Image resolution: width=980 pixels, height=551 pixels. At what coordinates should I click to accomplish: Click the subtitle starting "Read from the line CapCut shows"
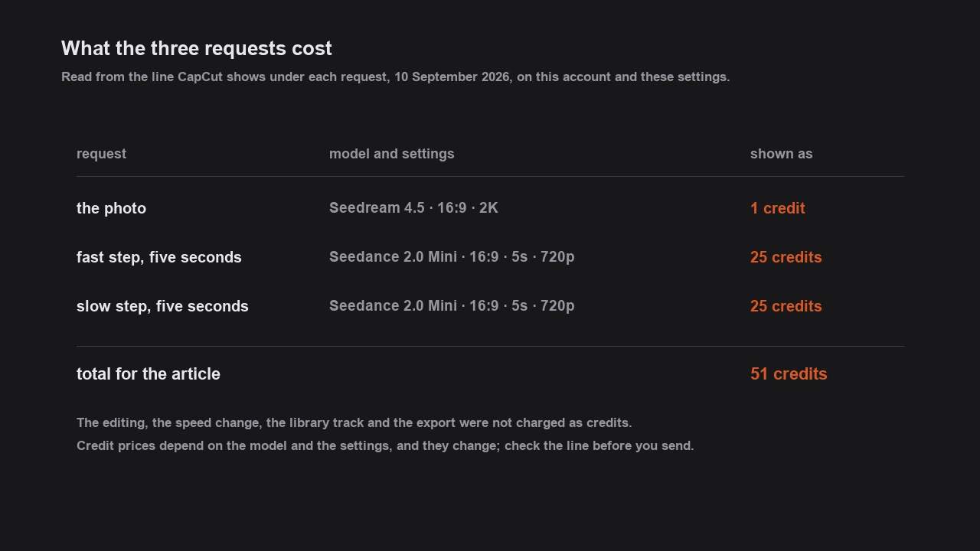pyautogui.click(x=395, y=77)
